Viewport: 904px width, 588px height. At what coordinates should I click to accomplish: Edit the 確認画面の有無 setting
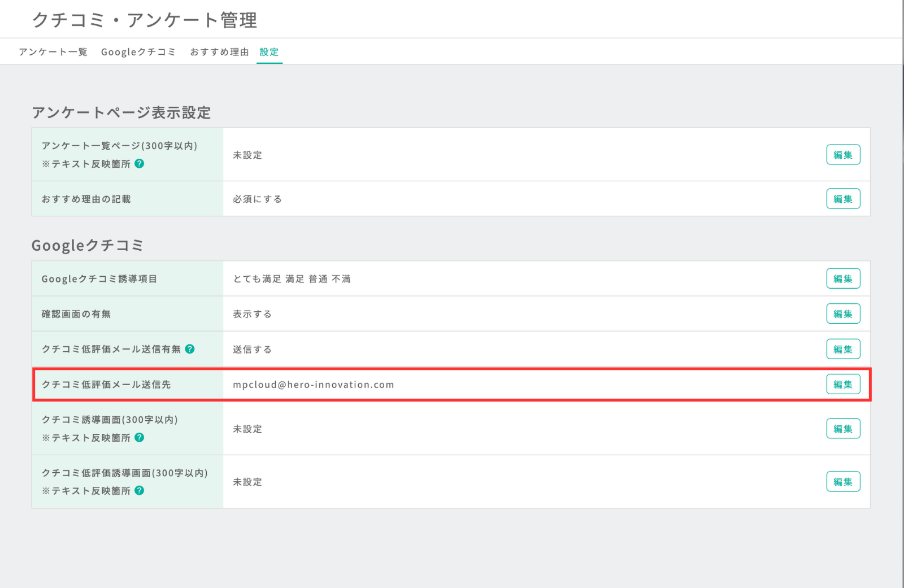point(843,313)
